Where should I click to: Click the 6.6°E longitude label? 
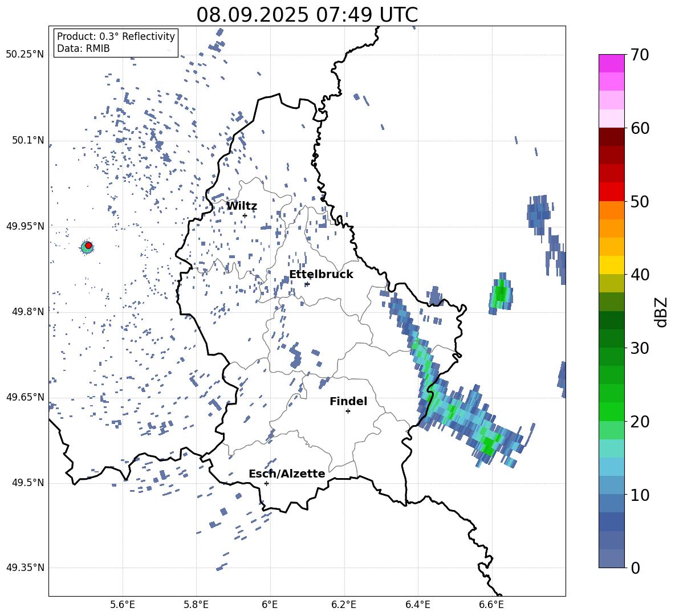pyautogui.click(x=491, y=605)
